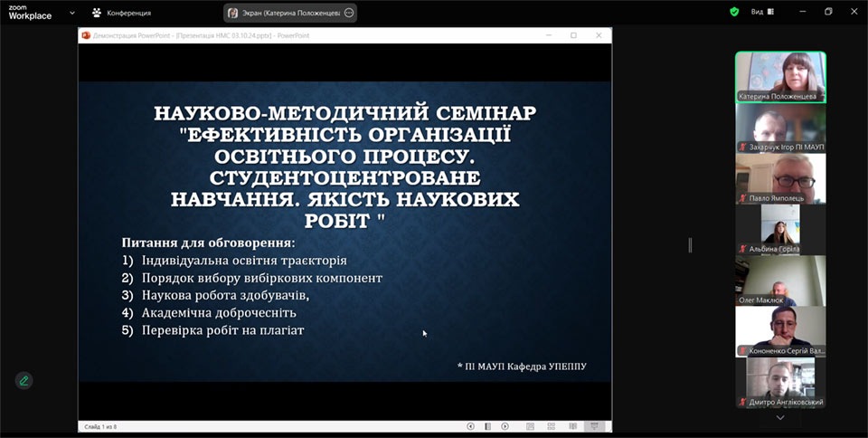Switch to reading view in status bar
This screenshot has width=868, height=438.
571,426
